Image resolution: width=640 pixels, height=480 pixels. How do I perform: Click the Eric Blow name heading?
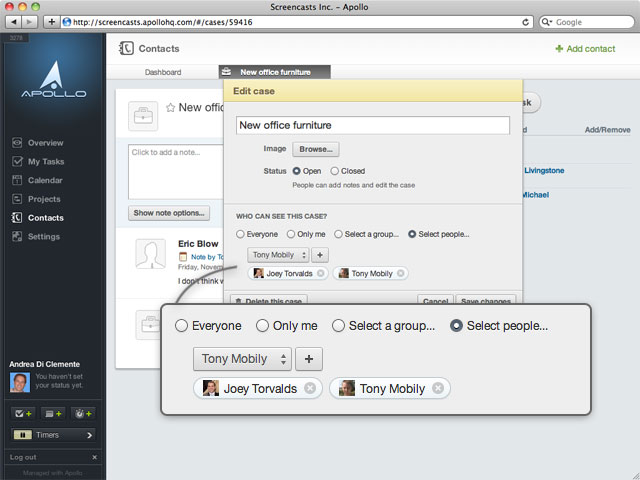pyautogui.click(x=198, y=244)
